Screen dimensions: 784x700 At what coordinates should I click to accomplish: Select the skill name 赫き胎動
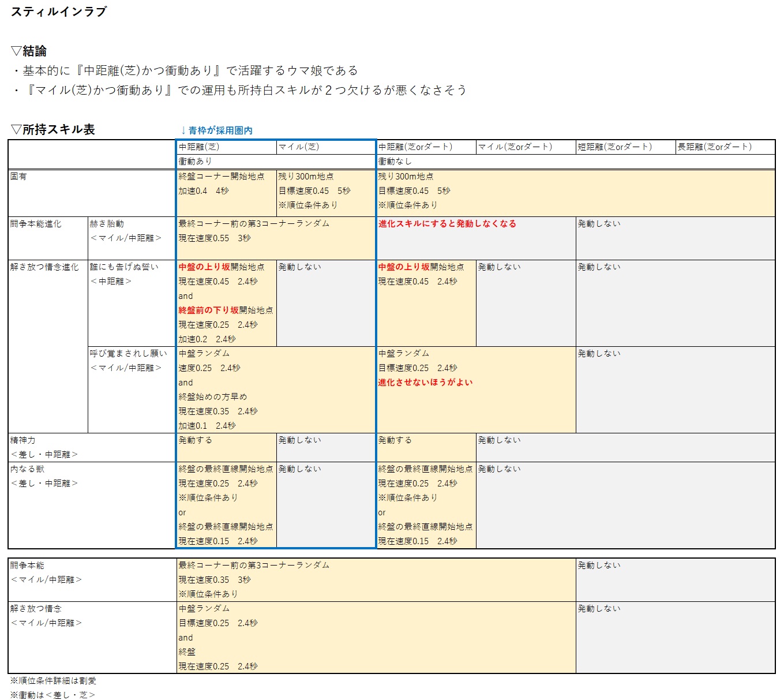107,223
